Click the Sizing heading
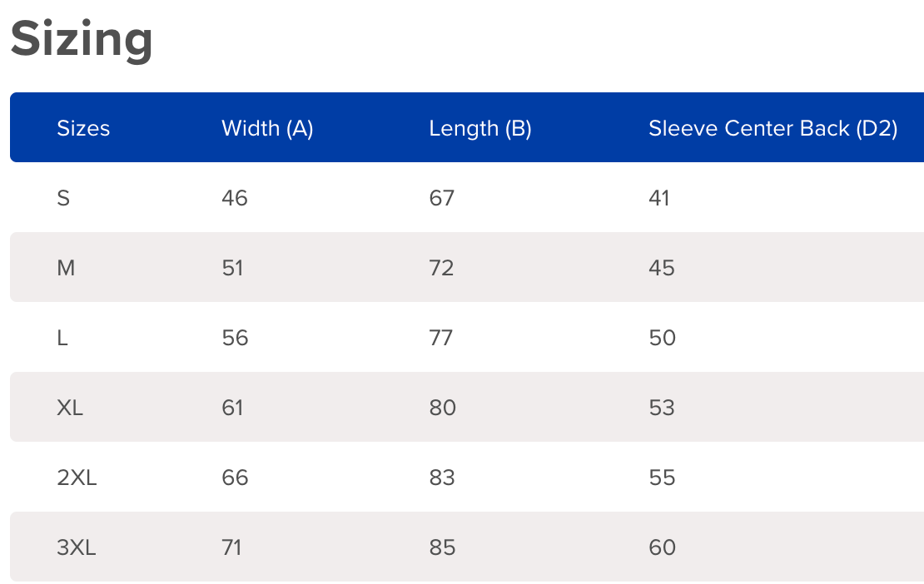The image size is (924, 584). pyautogui.click(x=82, y=38)
